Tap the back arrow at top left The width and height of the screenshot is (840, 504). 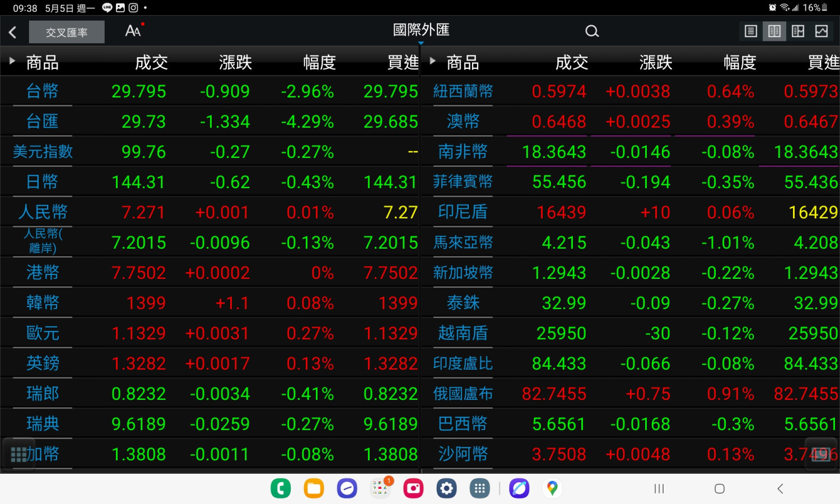[12, 32]
